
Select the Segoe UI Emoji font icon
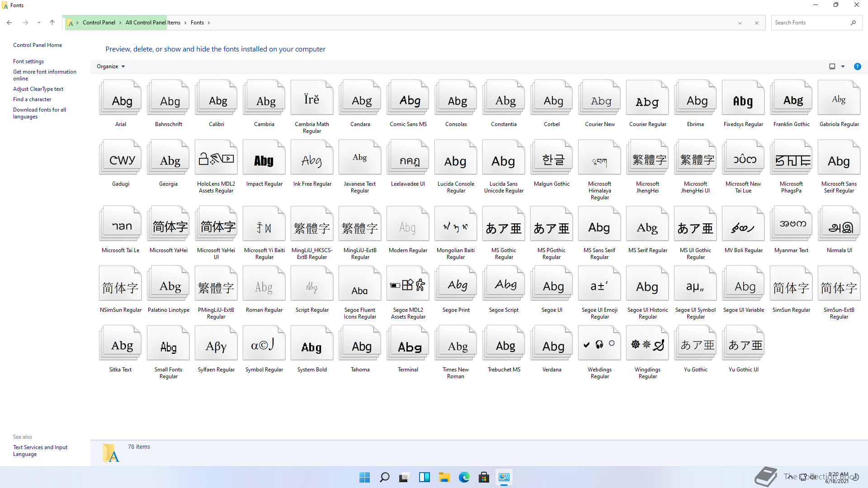(599, 283)
